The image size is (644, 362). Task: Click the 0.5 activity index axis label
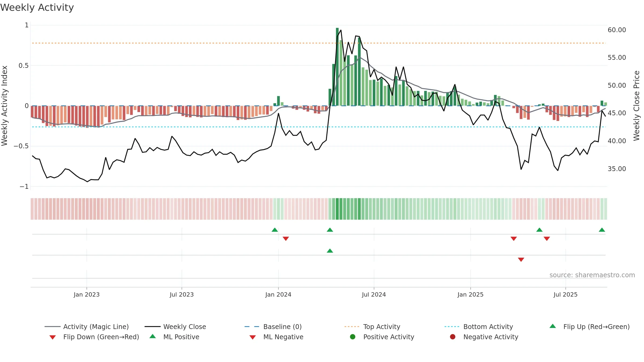coord(24,65)
